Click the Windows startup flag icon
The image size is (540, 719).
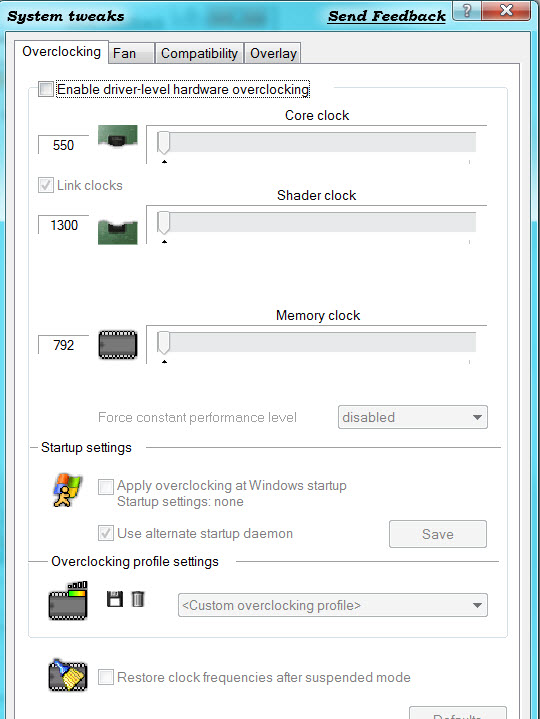click(67, 490)
